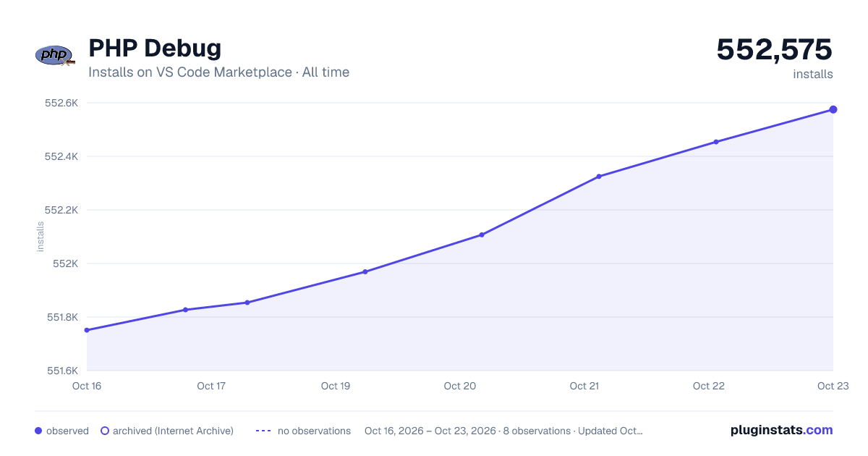Click the 'no observations' legend label
This screenshot has height=456, width=868.
(314, 431)
